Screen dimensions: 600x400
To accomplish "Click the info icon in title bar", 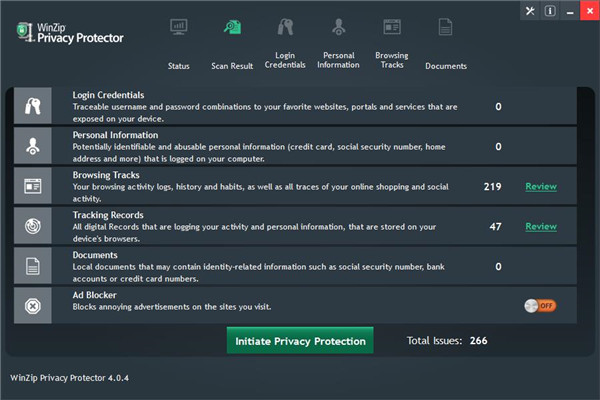I will click(549, 11).
